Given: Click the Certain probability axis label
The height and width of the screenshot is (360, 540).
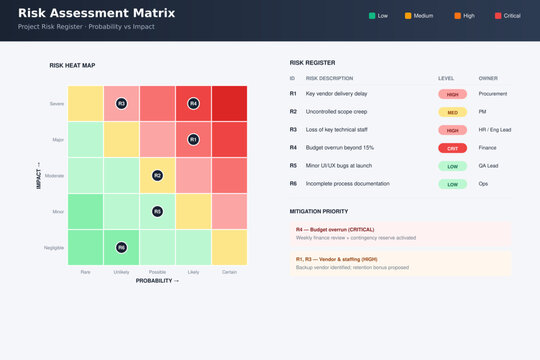Looking at the screenshot, I should 229,272.
